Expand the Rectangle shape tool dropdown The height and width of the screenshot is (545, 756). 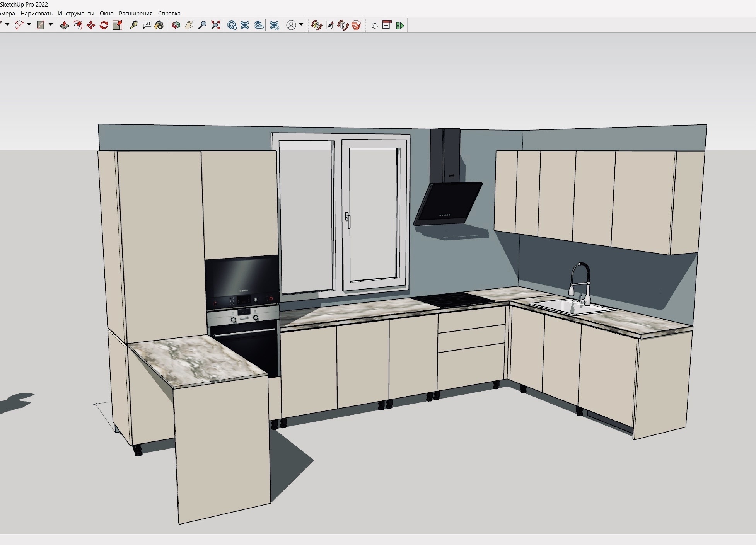(x=51, y=25)
